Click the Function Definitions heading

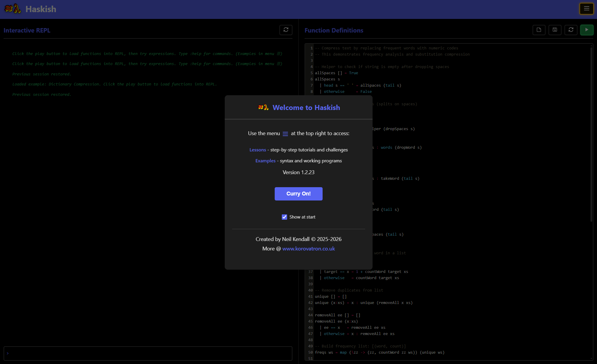pyautogui.click(x=334, y=30)
